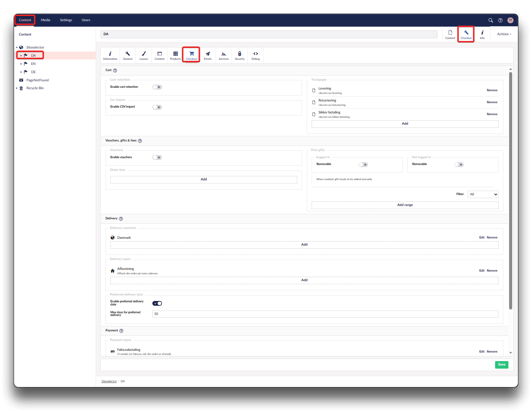The image size is (532, 412).
Task: Disable the preferred delivery date toggle
Action: click(x=157, y=303)
